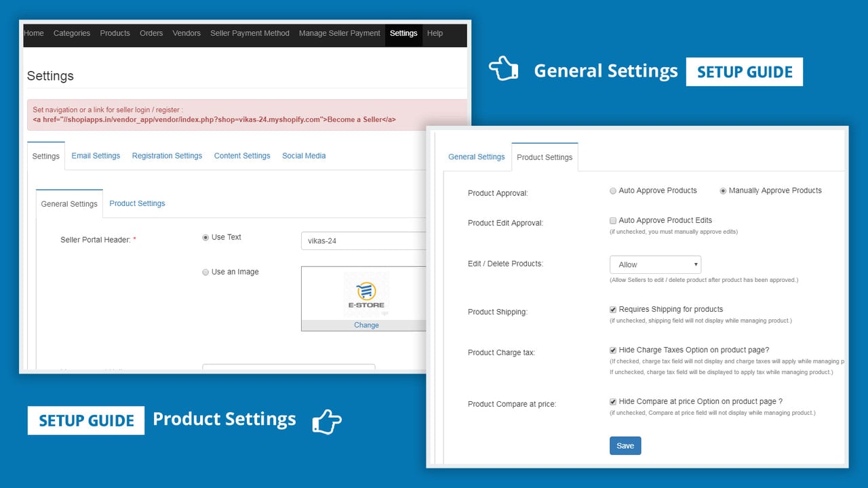Choose Auto Approve Products radio button
868x488 pixels.
(x=613, y=190)
